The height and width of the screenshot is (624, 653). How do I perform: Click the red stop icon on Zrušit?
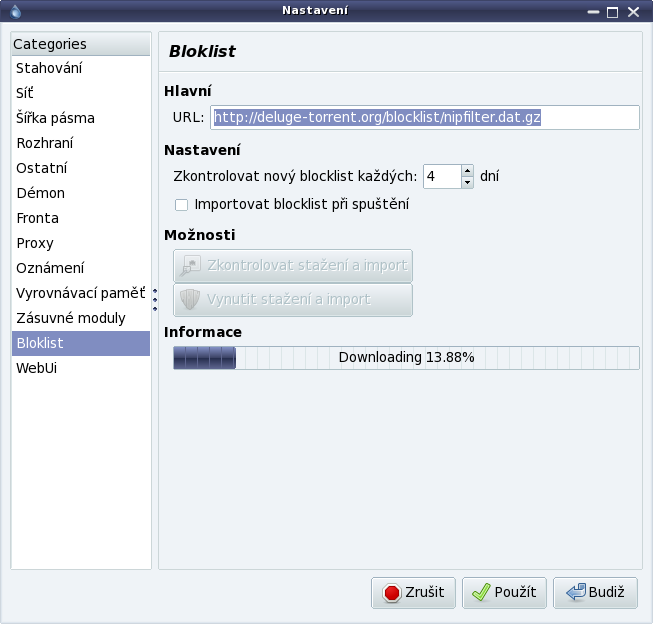(391, 593)
